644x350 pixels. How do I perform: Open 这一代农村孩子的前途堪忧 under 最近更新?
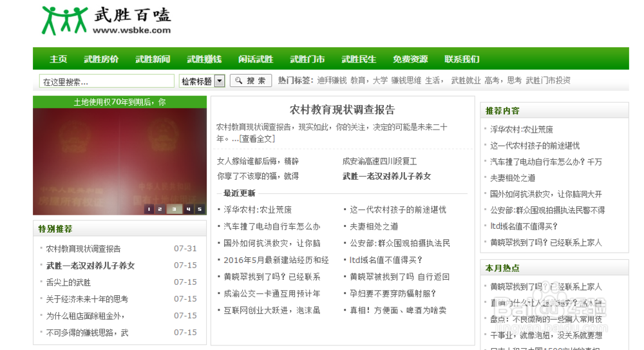[397, 209]
